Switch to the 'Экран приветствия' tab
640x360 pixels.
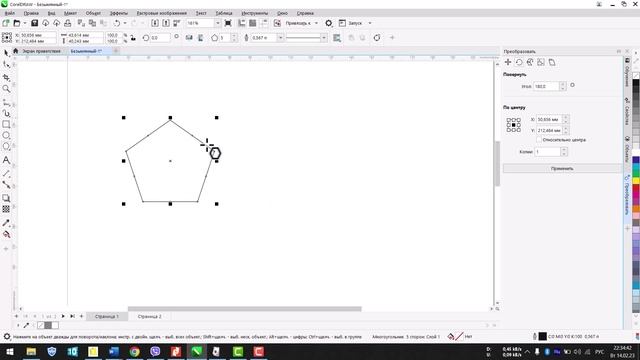tap(41, 51)
